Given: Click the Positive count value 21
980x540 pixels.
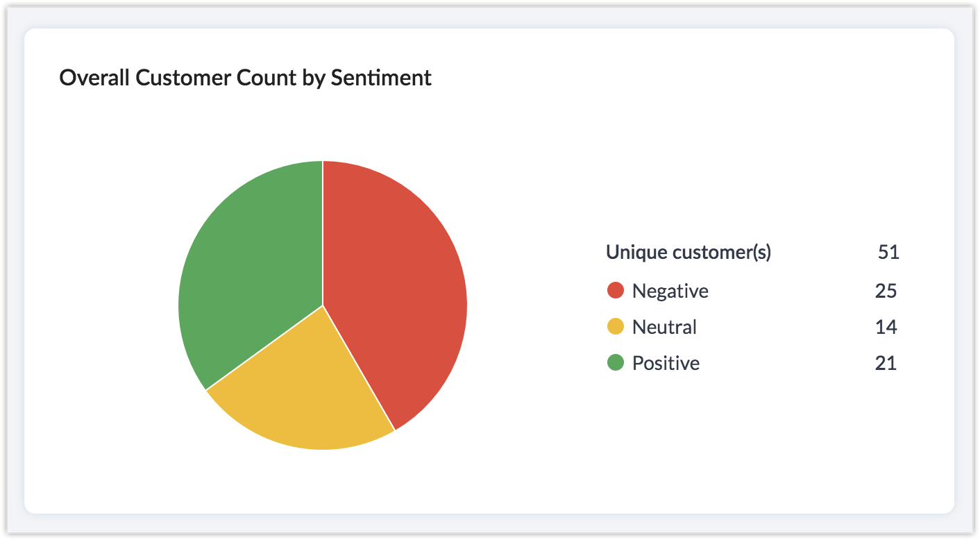Looking at the screenshot, I should click(886, 363).
